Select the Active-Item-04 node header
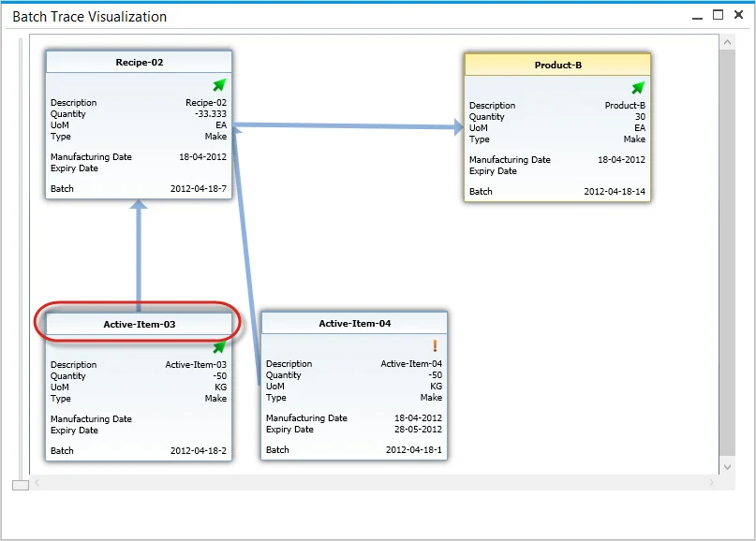This screenshot has height=541, width=756. pos(354,323)
